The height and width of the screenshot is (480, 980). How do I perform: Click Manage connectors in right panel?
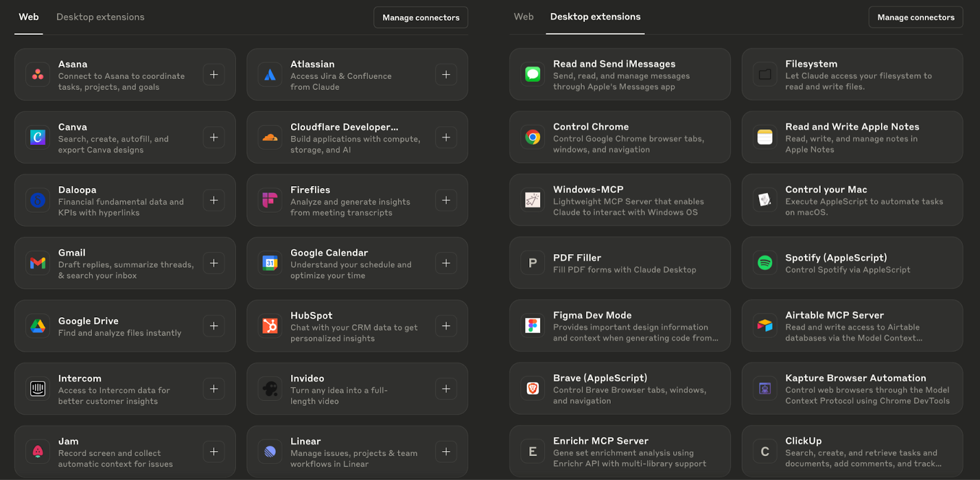(x=916, y=18)
